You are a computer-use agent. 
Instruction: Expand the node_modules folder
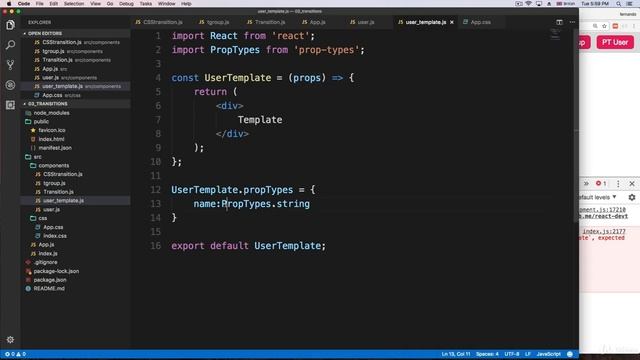(x=51, y=113)
